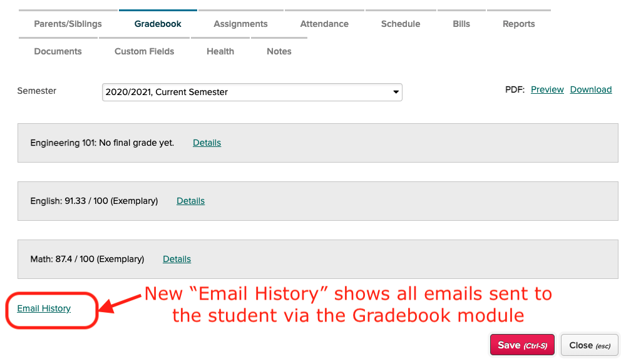Expand the Semester dropdown

click(x=252, y=92)
